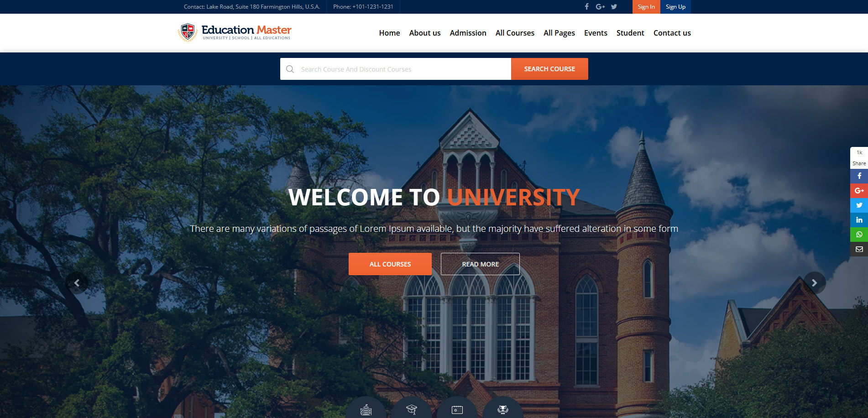Click the Education Master shield logo

188,32
